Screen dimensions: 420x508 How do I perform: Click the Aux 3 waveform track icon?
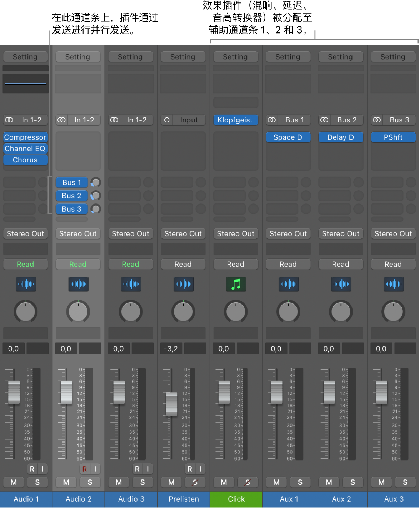pos(394,284)
